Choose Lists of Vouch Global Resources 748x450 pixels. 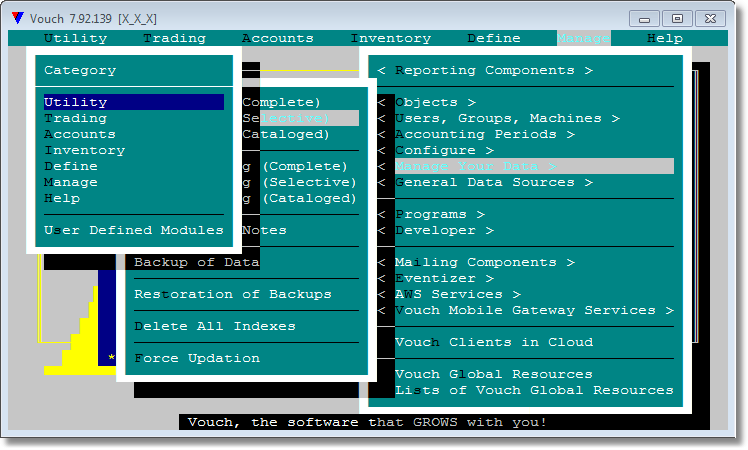(x=534, y=390)
